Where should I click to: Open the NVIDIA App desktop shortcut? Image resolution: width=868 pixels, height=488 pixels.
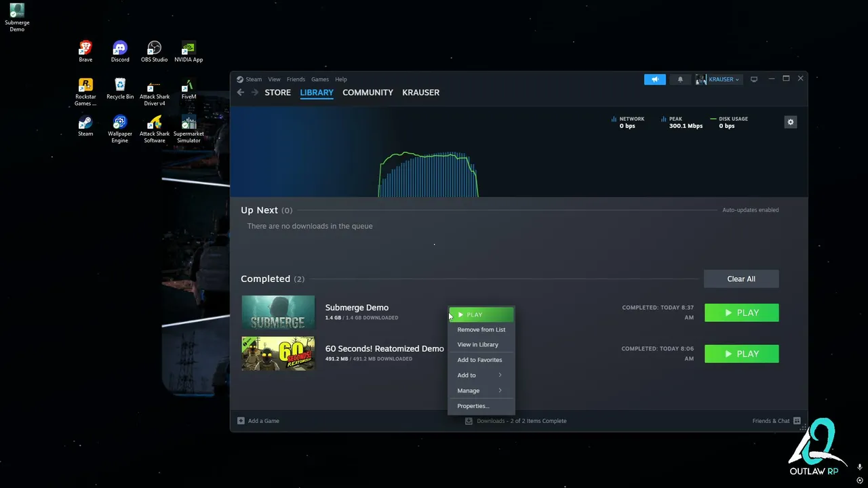(189, 52)
